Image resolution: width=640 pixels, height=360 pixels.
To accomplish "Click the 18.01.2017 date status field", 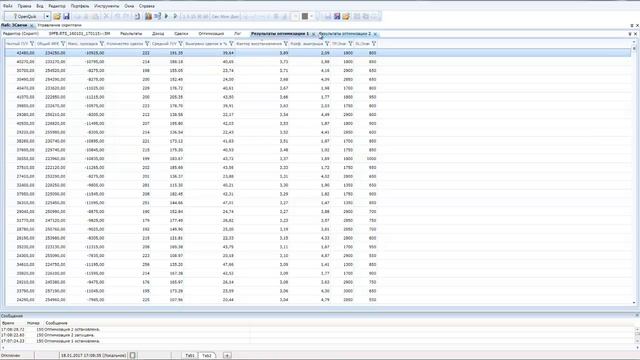I will 93,356.
